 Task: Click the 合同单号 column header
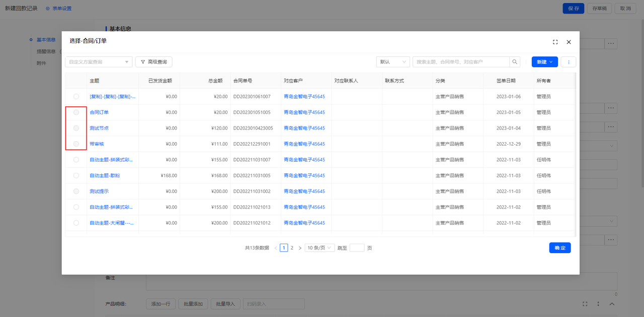pos(243,81)
